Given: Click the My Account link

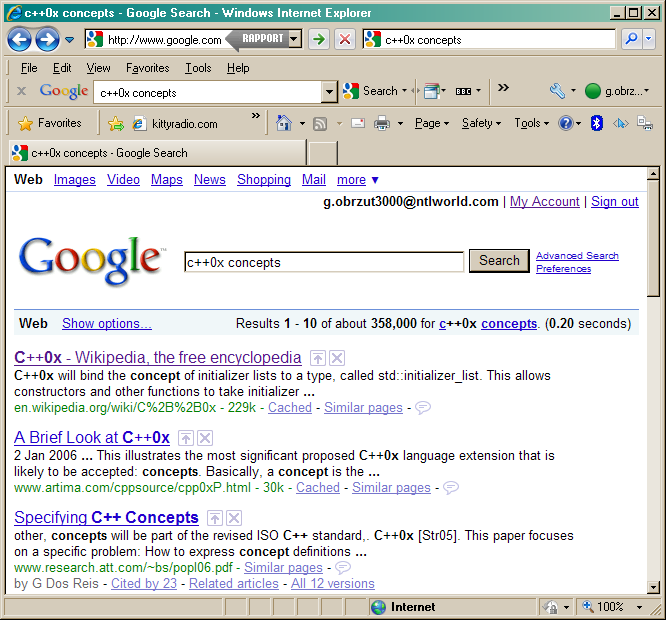Looking at the screenshot, I should pyautogui.click(x=545, y=201).
